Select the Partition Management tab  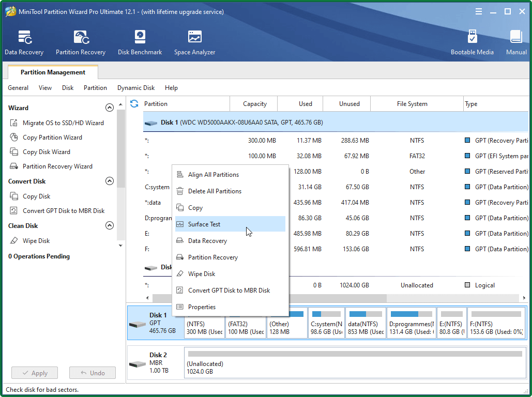[x=53, y=72]
